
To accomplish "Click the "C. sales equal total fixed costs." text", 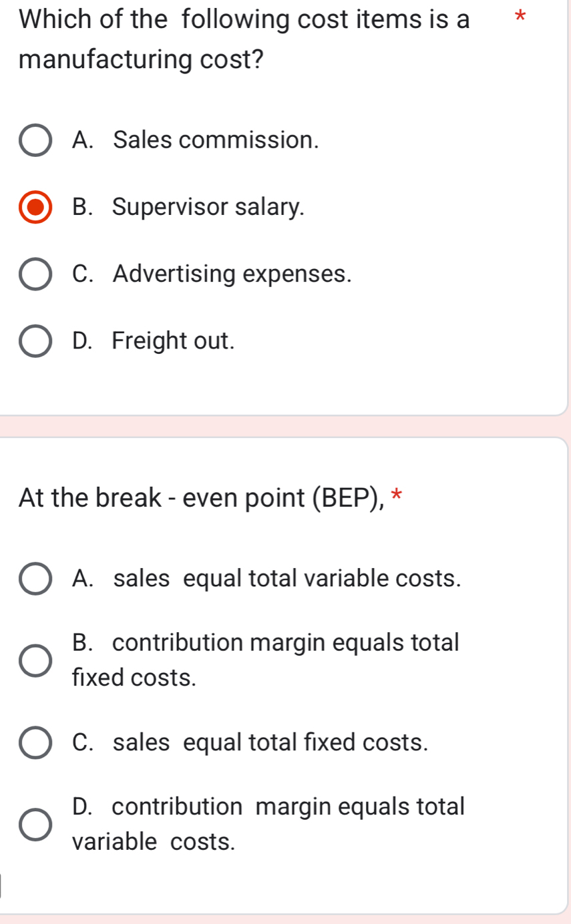I will [x=250, y=743].
